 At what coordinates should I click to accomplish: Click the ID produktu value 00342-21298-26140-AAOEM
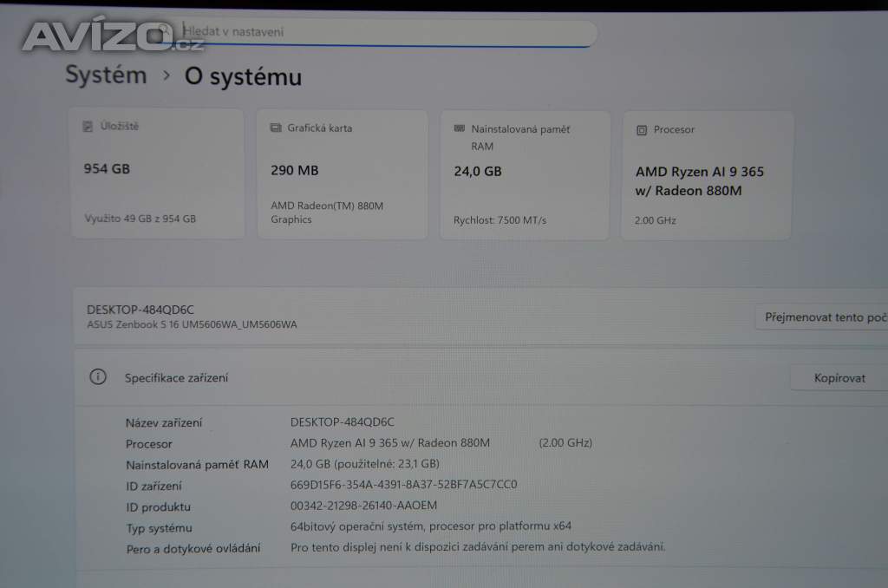click(363, 505)
